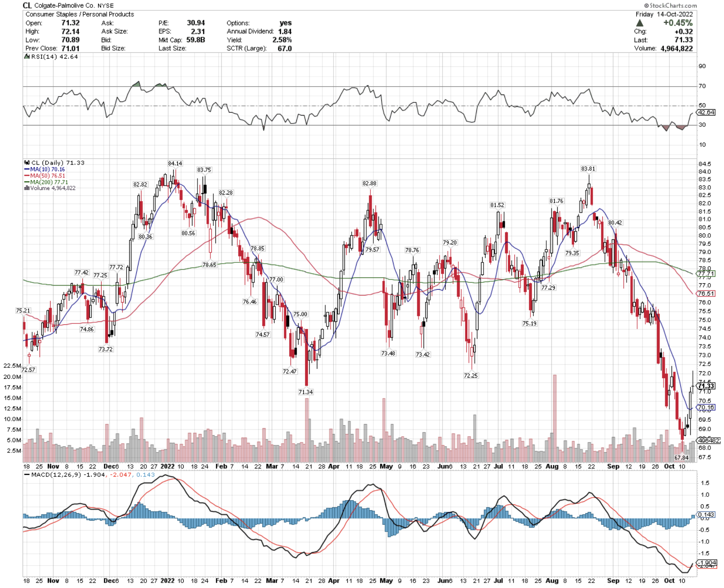Click the 72.25 June low label
The image size is (724, 588).
pyautogui.click(x=471, y=375)
